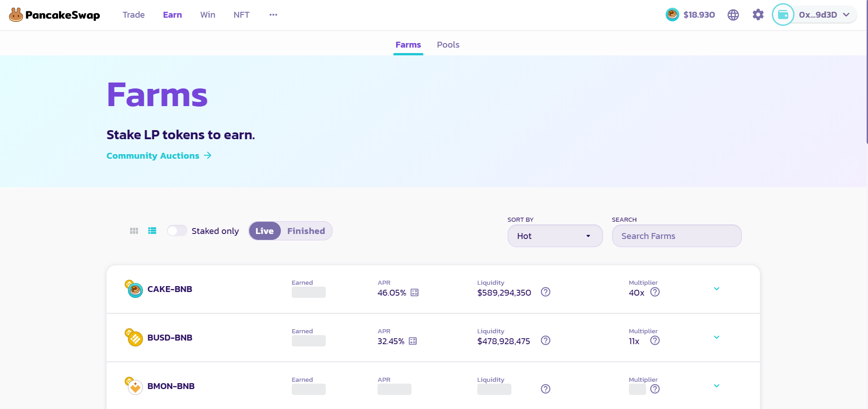Open the settings gear icon
868x409 pixels.
click(x=758, y=15)
